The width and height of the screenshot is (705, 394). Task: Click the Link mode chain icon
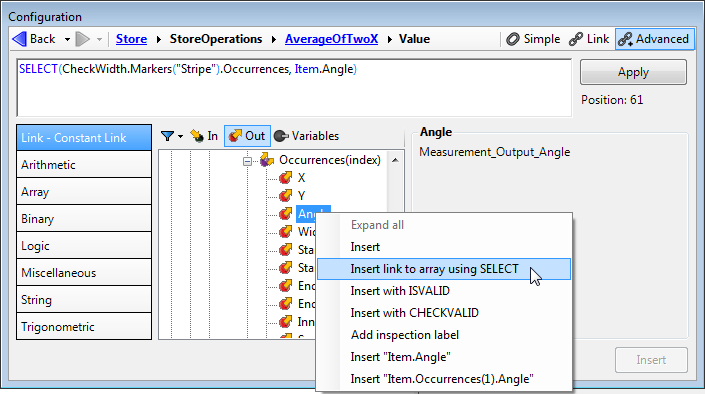(576, 39)
